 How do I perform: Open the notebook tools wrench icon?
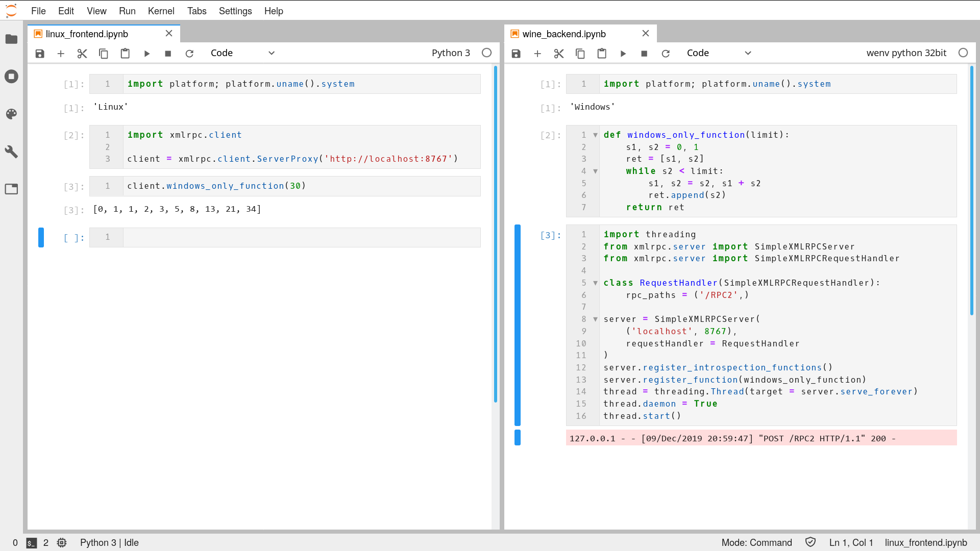(x=11, y=152)
